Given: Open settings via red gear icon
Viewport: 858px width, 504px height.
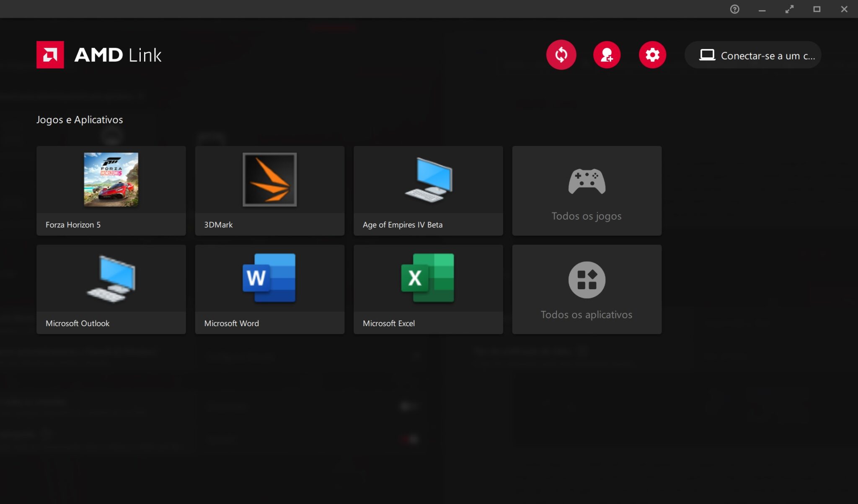Looking at the screenshot, I should (x=652, y=55).
